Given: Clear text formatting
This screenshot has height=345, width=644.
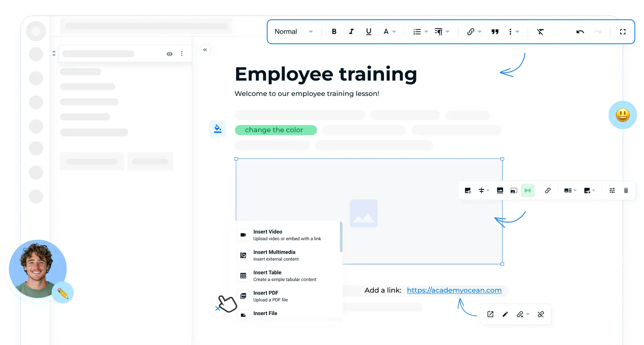Looking at the screenshot, I should click(540, 31).
